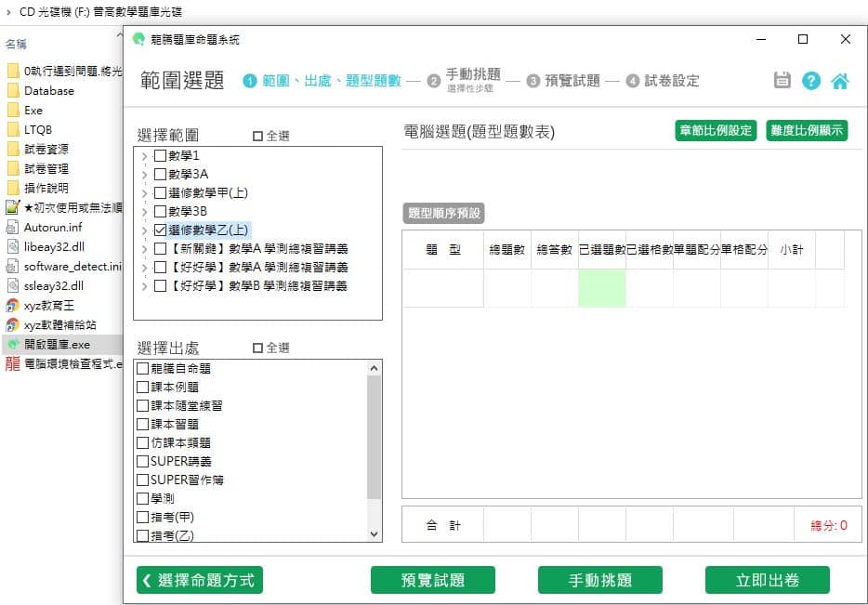
Task: Go to step 4 試卷設定
Action: click(x=663, y=81)
